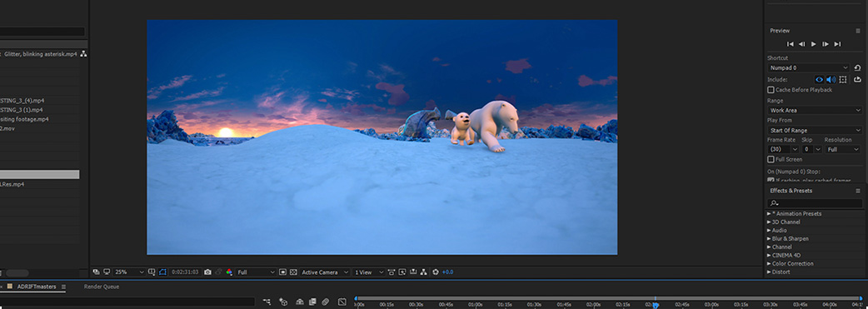Toggle the Motion Blur icon in timeline

coord(326,302)
